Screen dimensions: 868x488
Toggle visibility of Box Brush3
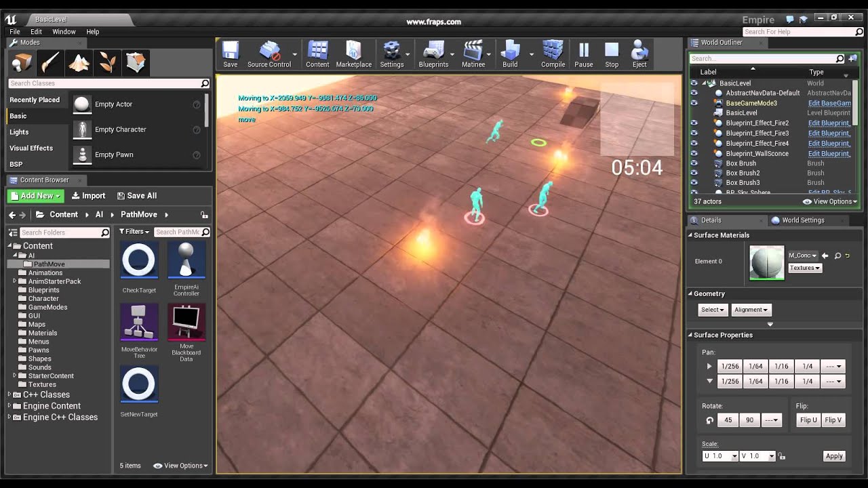pos(694,182)
